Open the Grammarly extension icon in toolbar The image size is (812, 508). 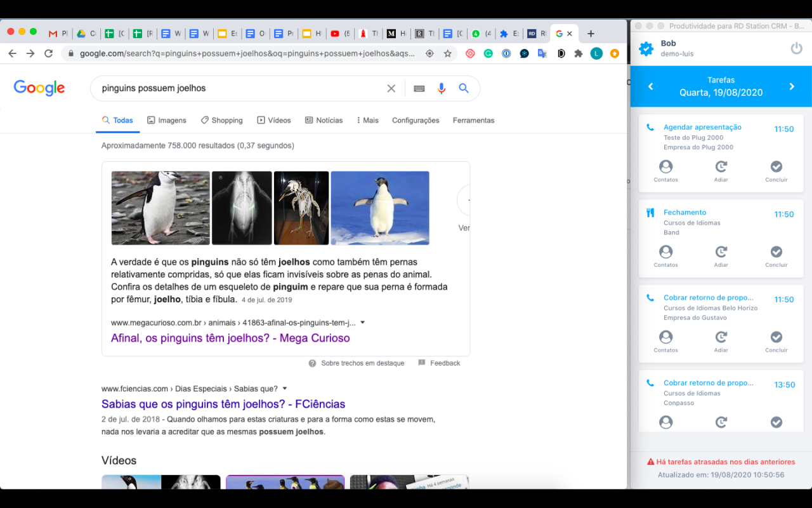tap(488, 53)
